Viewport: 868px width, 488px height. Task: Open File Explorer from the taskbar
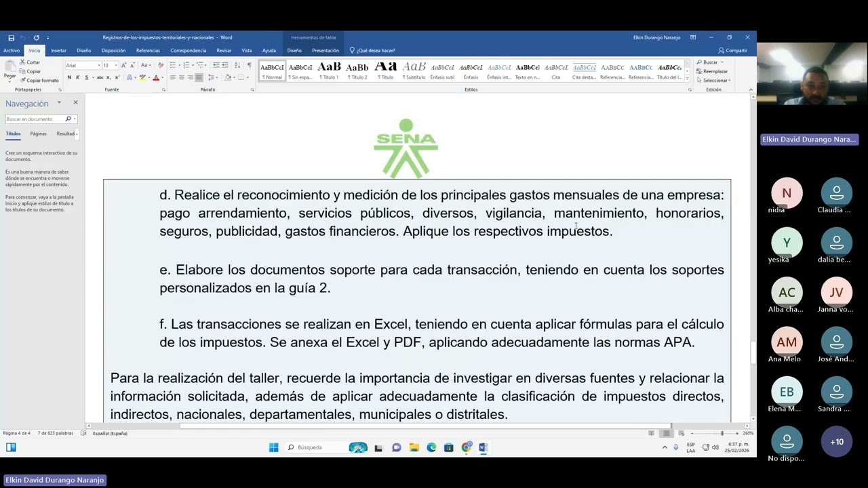(414, 447)
